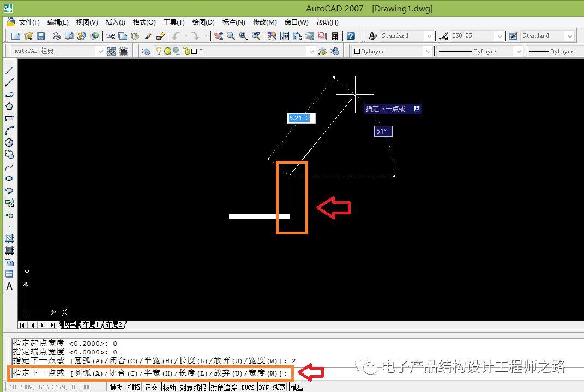Open Workspace Settings gear icon
The width and height of the screenshot is (584, 392).
(111, 51)
